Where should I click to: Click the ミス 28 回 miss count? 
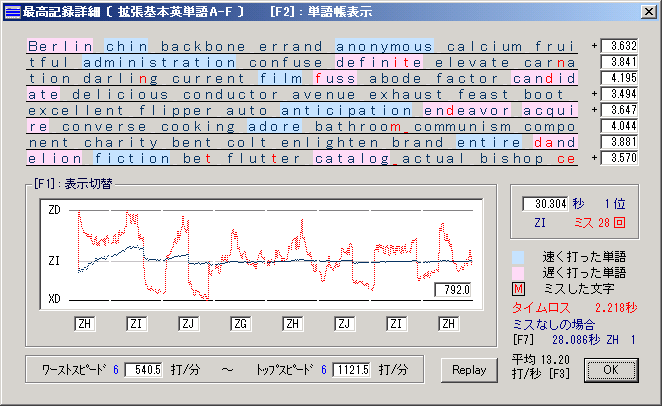[600, 222]
